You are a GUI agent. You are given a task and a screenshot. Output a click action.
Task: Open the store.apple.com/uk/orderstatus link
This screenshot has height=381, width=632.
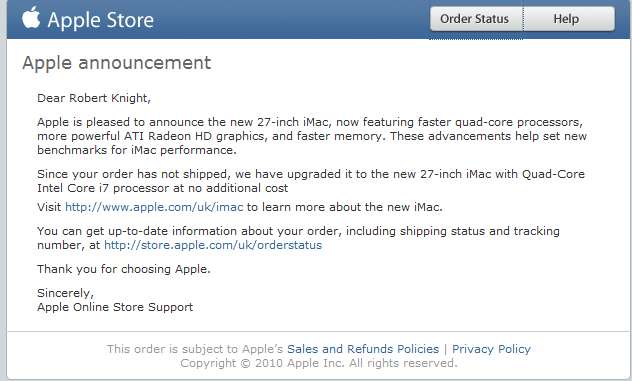pyautogui.click(x=213, y=245)
